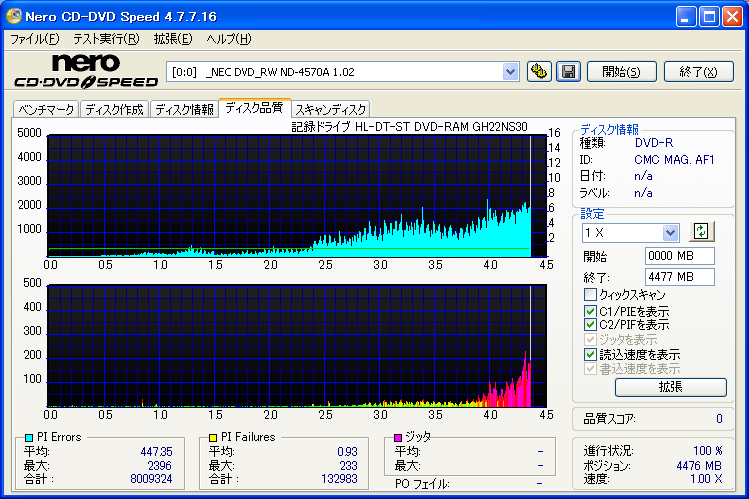This screenshot has width=749, height=499.
Task: Click the 拡張 button in settings
Action: [x=671, y=387]
